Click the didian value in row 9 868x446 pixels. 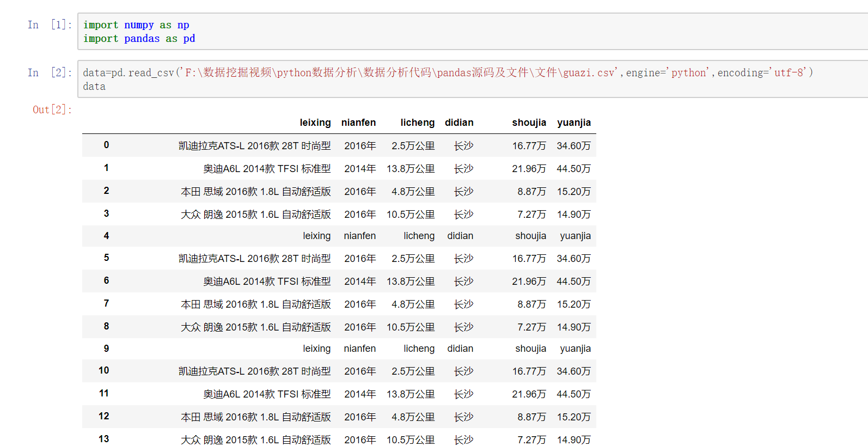460,349
